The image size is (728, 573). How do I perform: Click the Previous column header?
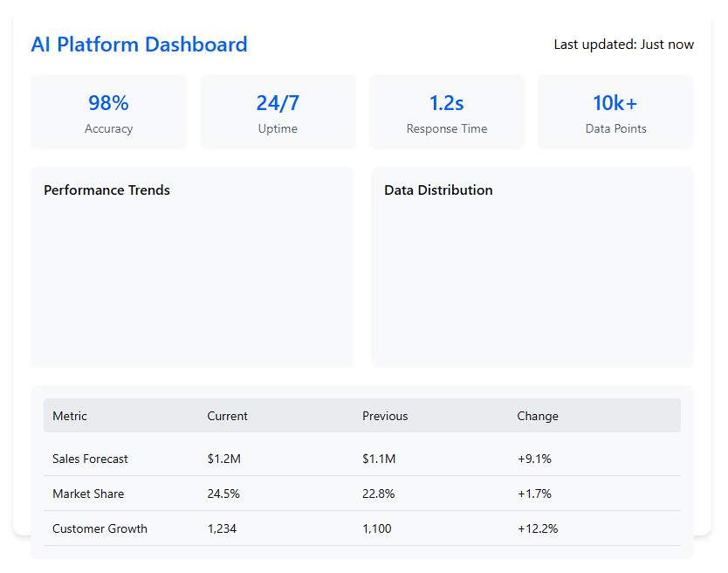point(385,416)
